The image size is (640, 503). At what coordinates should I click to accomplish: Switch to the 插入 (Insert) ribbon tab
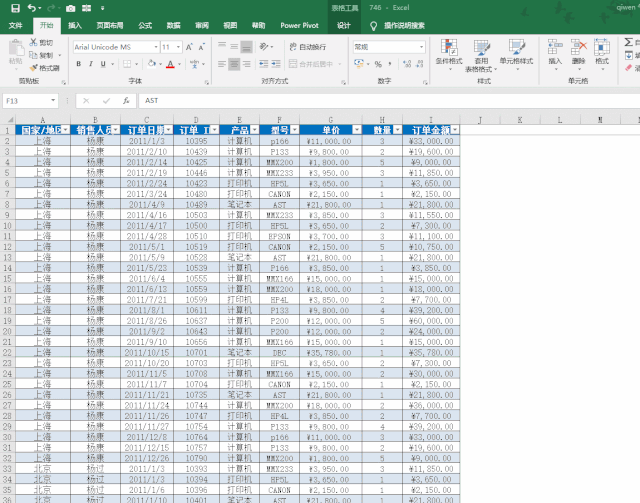click(x=75, y=24)
